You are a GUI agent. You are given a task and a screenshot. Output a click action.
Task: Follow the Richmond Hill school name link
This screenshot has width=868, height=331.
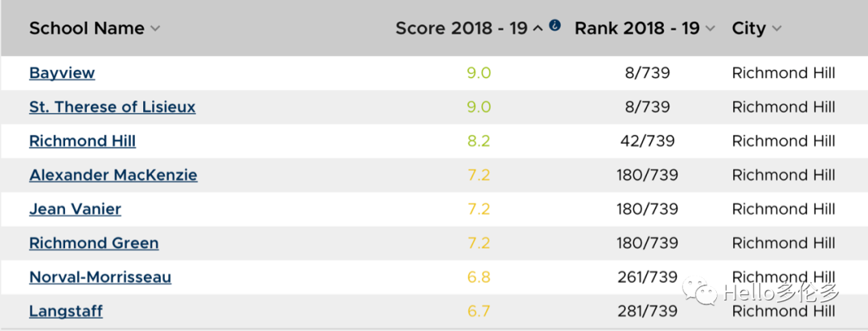pos(83,141)
